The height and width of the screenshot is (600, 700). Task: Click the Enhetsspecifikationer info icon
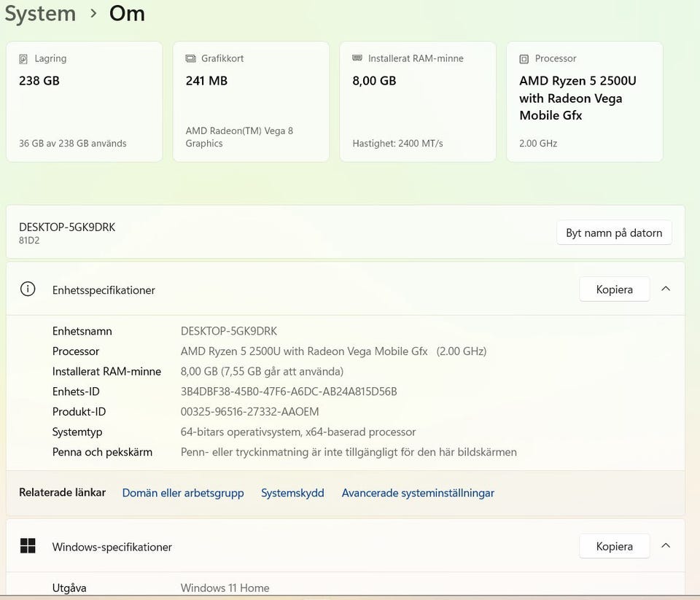28,289
